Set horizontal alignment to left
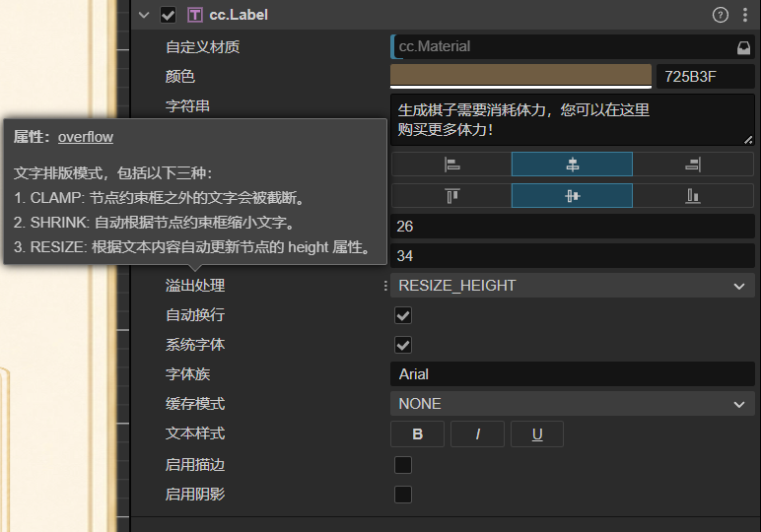Screen dimensions: 761x532 click(451, 165)
